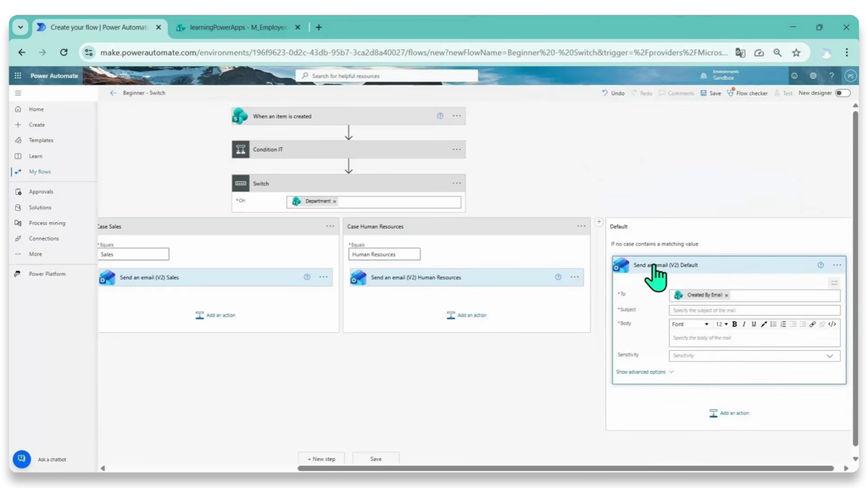Image resolution: width=868 pixels, height=488 pixels.
Task: Open Templates in the left navigation
Action: tap(41, 141)
